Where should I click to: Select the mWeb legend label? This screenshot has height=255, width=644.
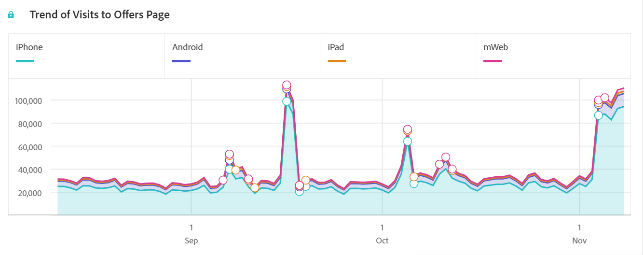pyautogui.click(x=495, y=47)
